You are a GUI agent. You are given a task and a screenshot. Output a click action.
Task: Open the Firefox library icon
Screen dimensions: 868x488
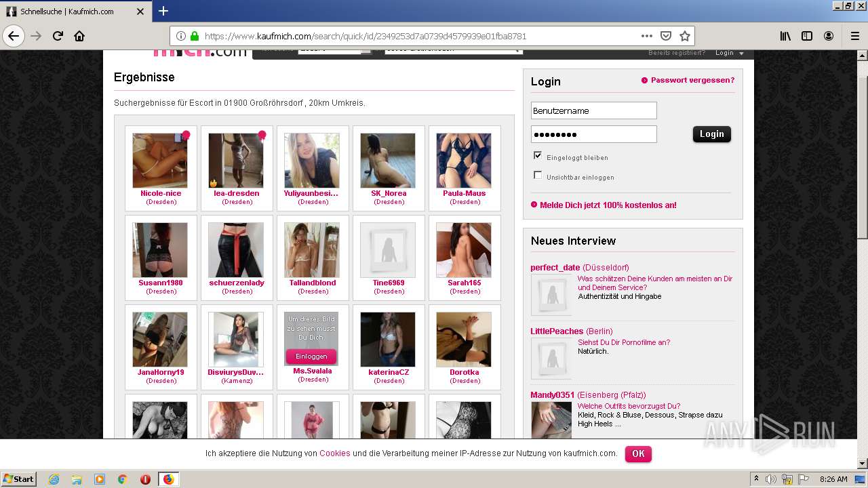785,36
